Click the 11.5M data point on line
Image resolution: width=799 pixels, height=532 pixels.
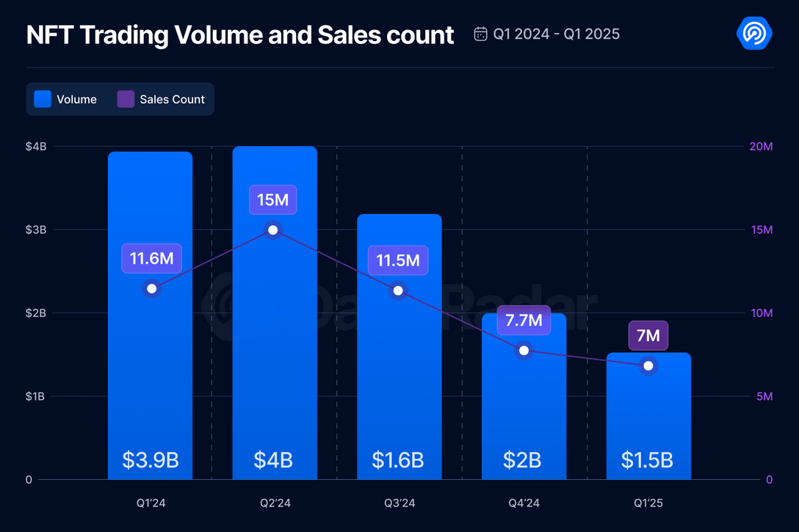tap(398, 291)
